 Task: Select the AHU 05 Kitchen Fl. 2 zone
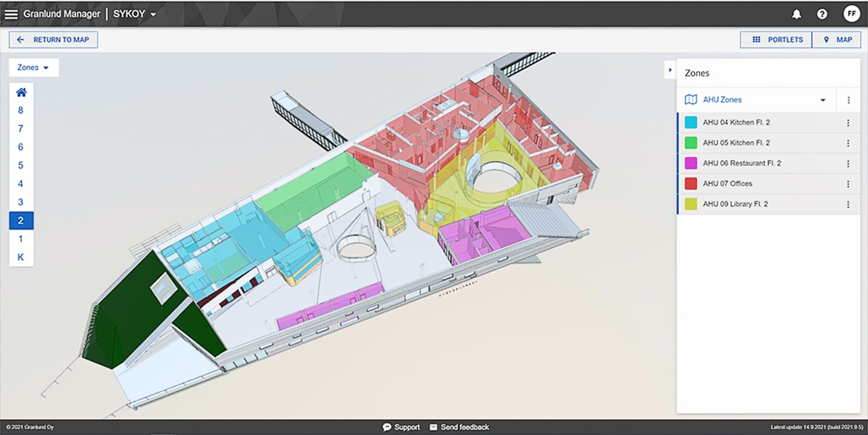(x=736, y=143)
